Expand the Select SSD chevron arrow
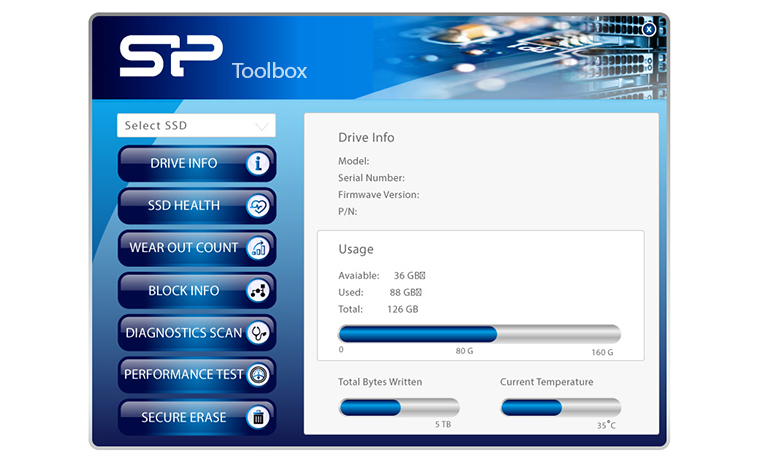 point(262,127)
